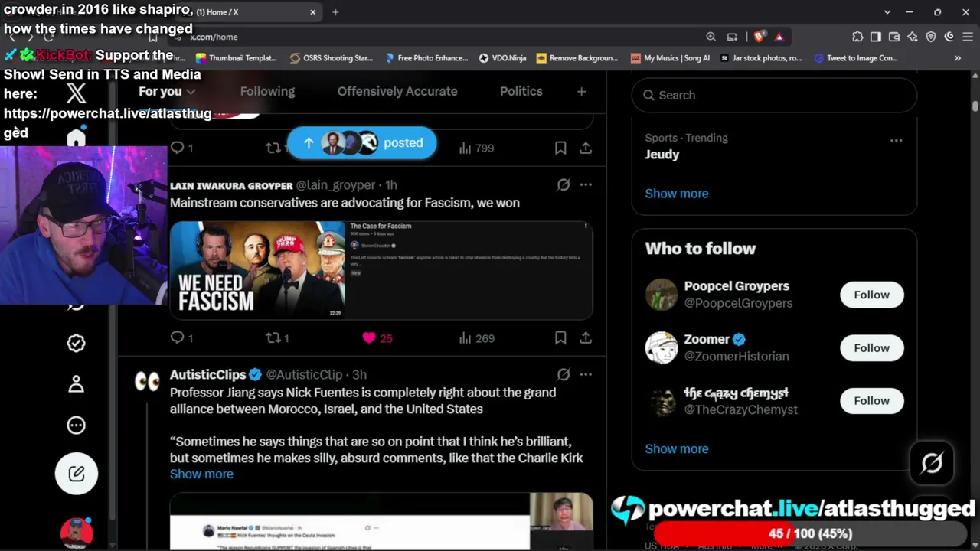Open the Brave Rewards triangle icon

coord(779,37)
